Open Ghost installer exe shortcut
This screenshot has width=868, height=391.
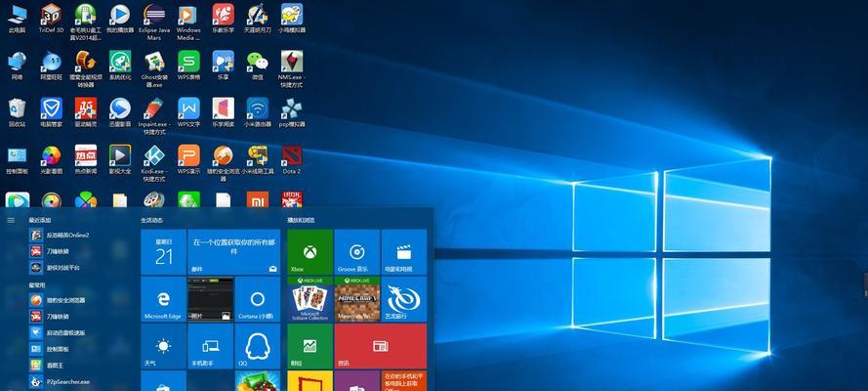[154, 69]
